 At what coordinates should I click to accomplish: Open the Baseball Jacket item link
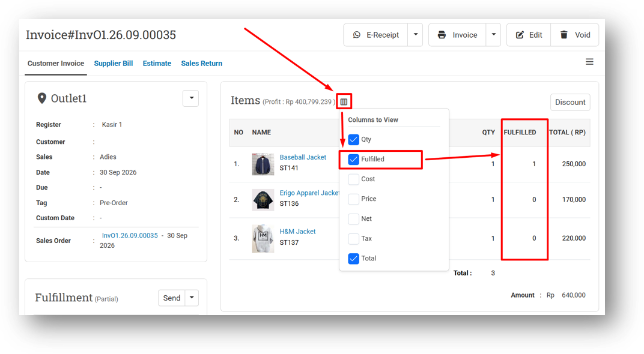(303, 158)
